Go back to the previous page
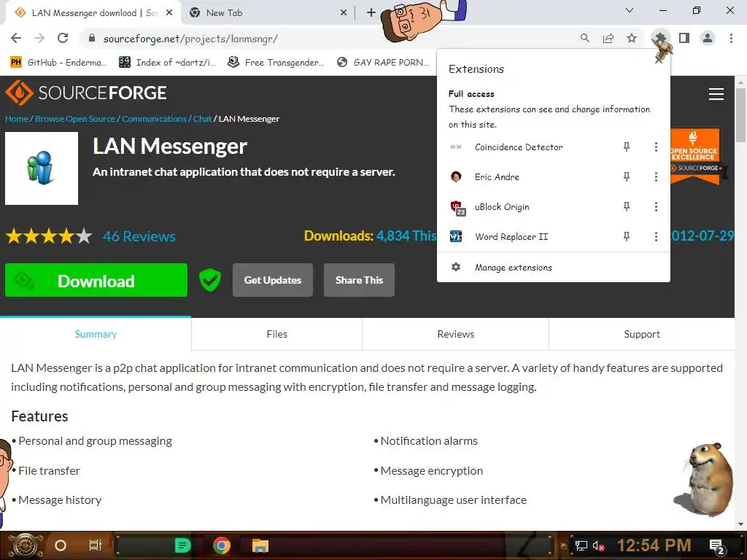This screenshot has height=560, width=747. (x=16, y=39)
